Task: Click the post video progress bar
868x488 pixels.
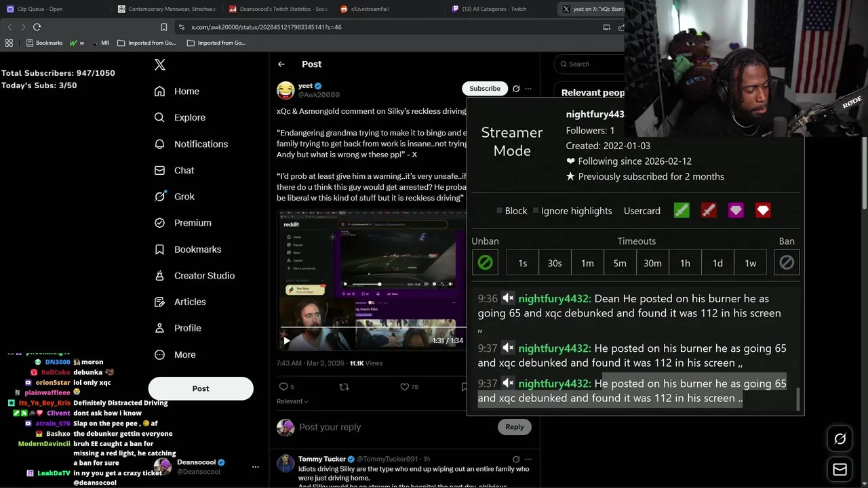Action: (373, 327)
